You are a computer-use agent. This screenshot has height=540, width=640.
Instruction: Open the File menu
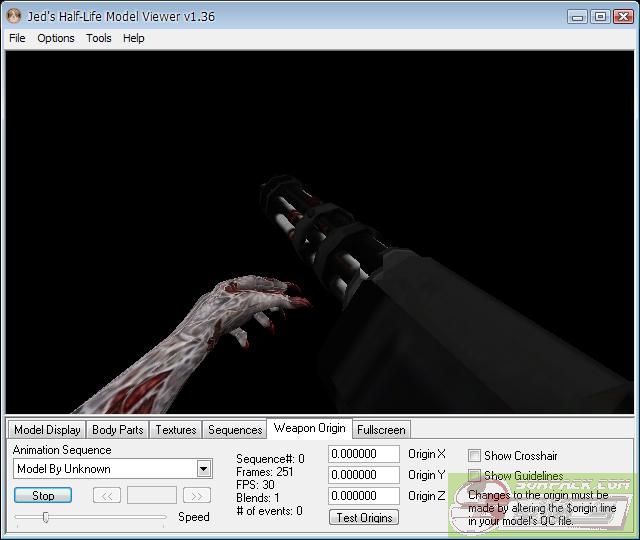(x=17, y=38)
